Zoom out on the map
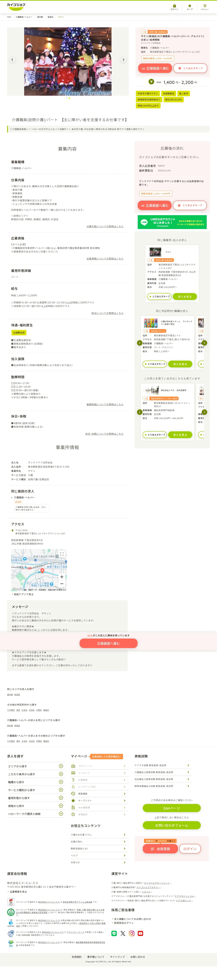 click(62, 583)
